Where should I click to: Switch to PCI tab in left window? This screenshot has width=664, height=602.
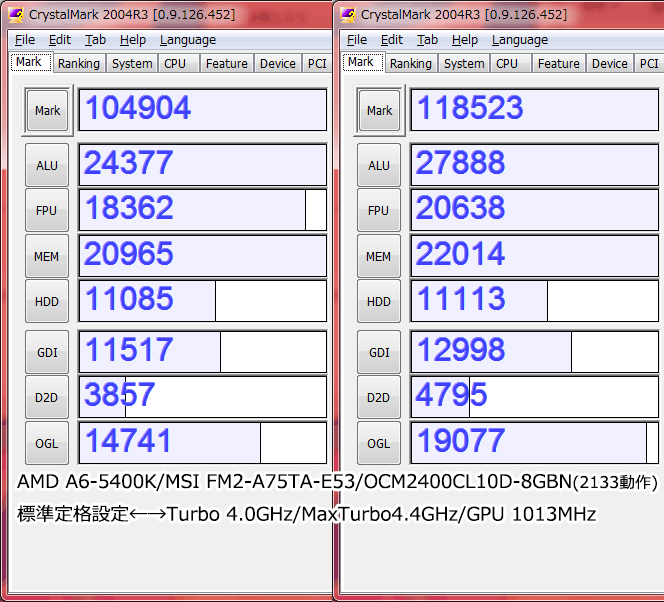(317, 64)
